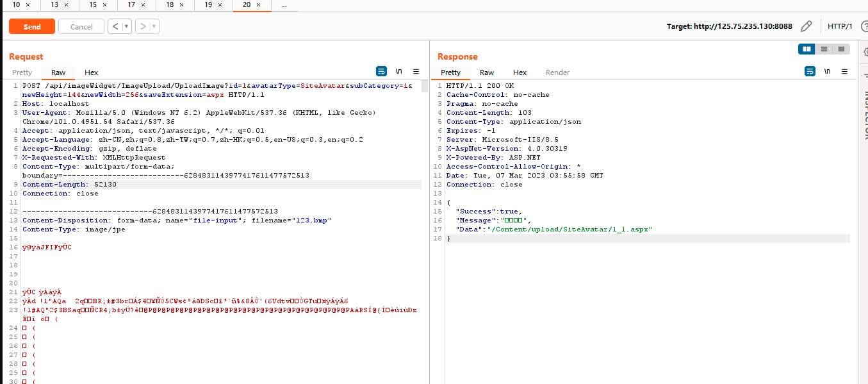This screenshot has height=384, width=868.
Task: Switch to Repeater tab 18
Action: pos(170,4)
